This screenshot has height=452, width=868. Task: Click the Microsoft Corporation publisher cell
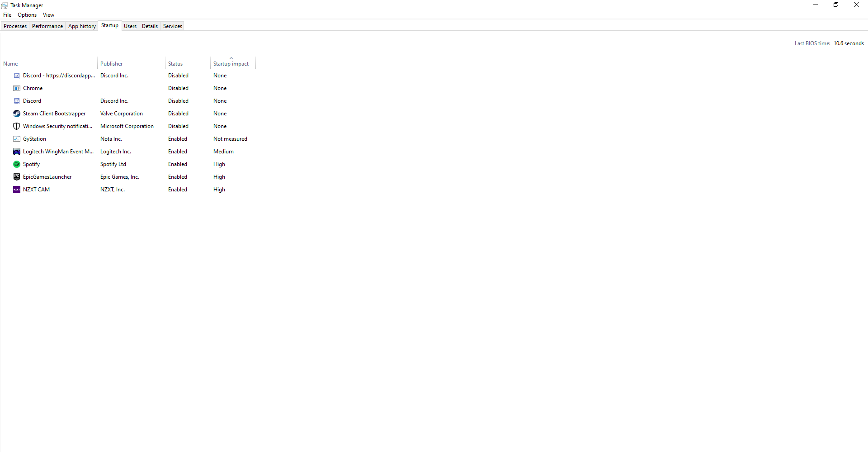127,126
